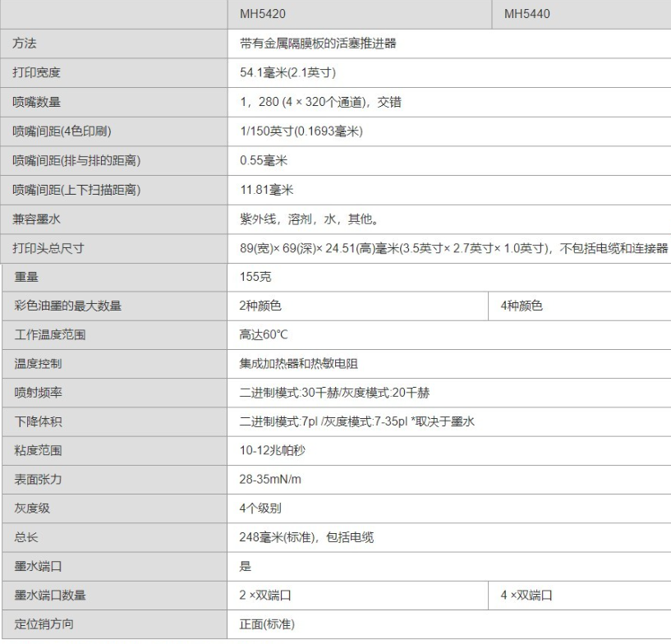Select the 集成加热器和热敏电阻 cell
This screenshot has height=644, width=671.
(299, 364)
